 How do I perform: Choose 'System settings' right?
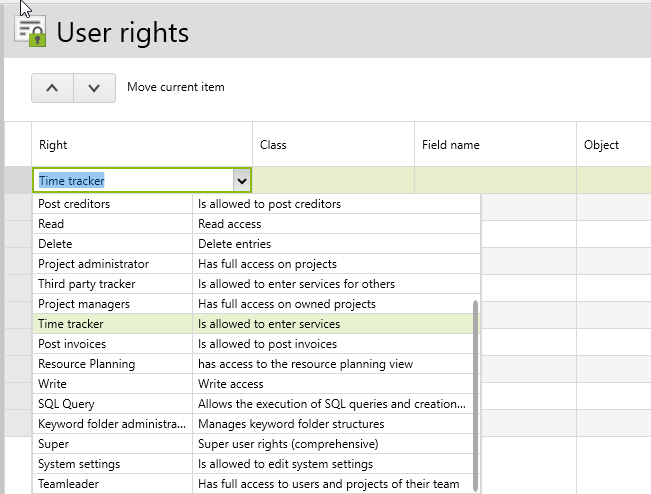click(x=79, y=464)
